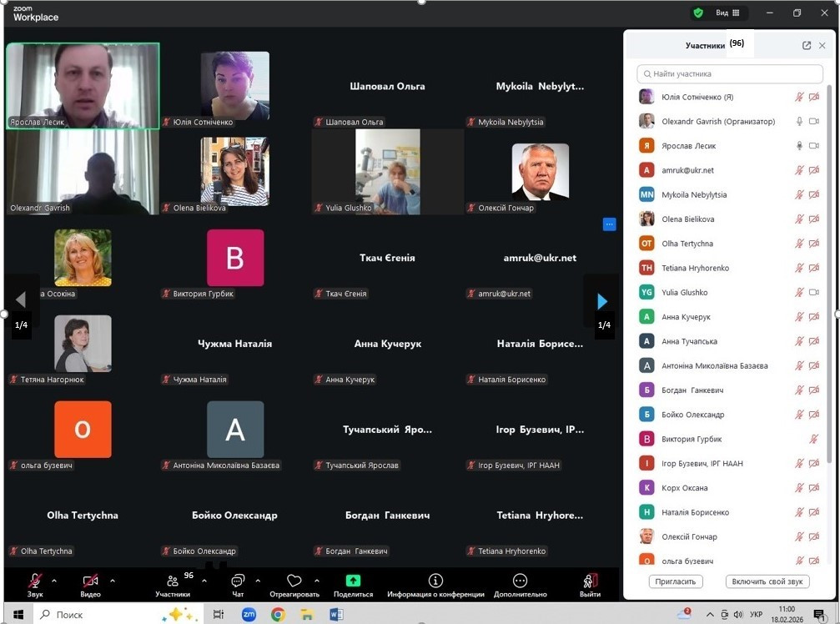Click the green Поделиться share screen icon

(353, 581)
